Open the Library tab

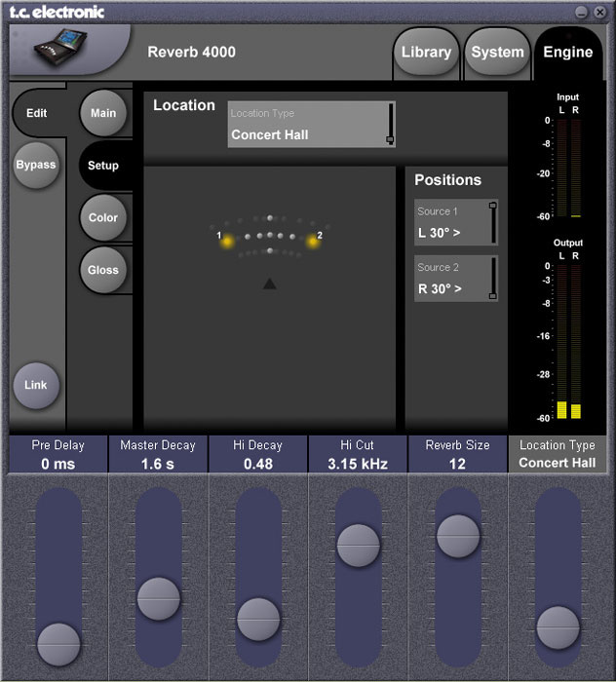[426, 52]
